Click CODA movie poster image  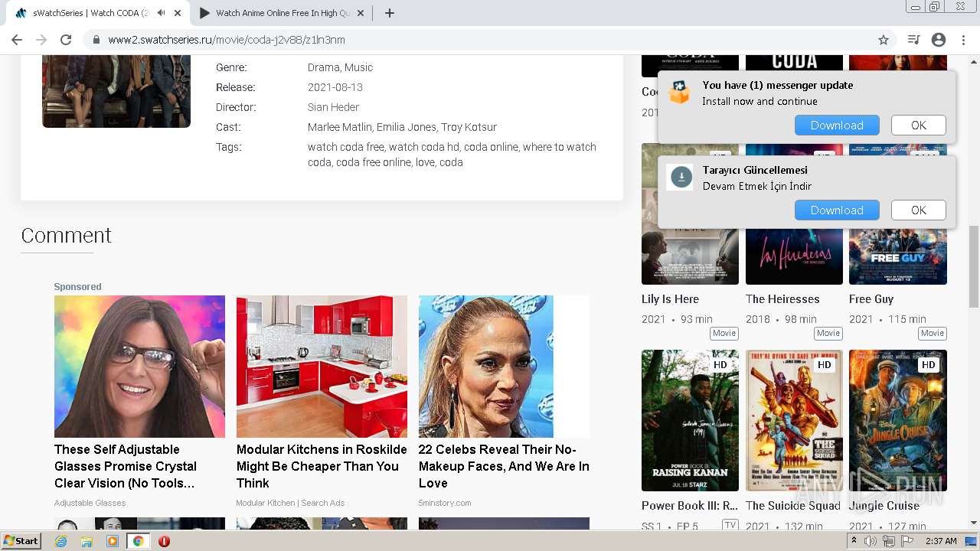pyautogui.click(x=116, y=91)
